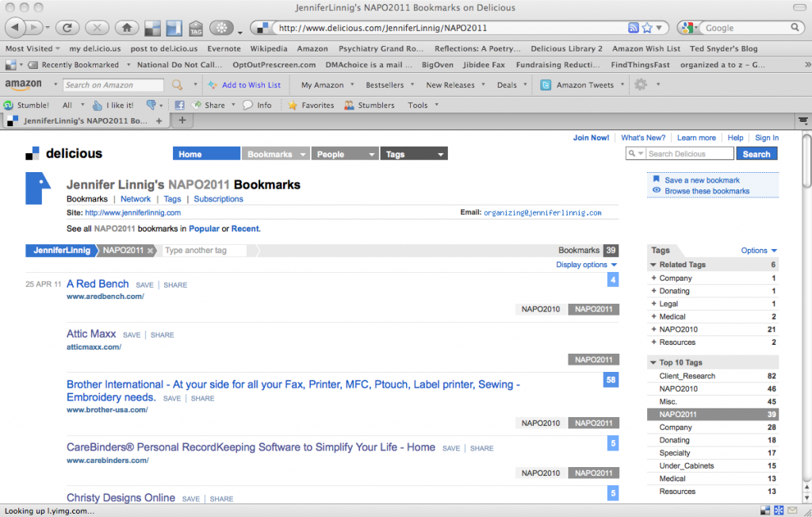Image resolution: width=812 pixels, height=517 pixels.
Task: Open the StumbleUpon Tools menu
Action: tap(423, 105)
